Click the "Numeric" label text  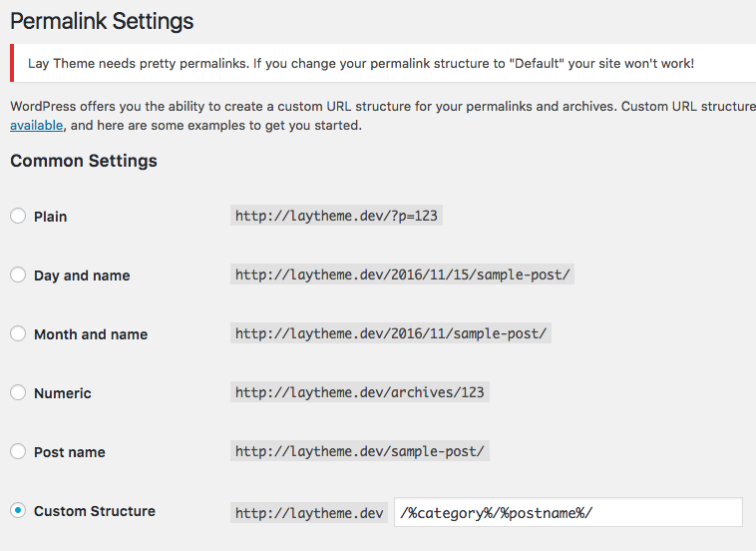(62, 393)
